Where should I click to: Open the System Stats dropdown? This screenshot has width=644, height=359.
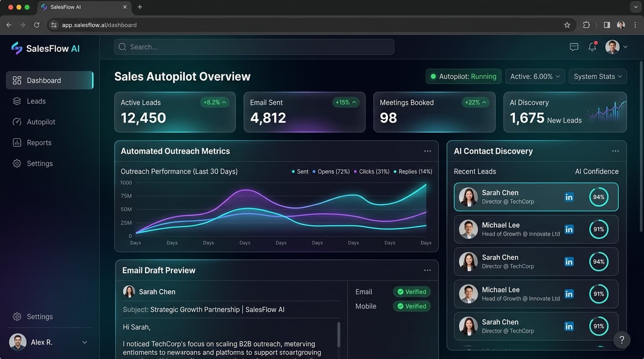(598, 76)
